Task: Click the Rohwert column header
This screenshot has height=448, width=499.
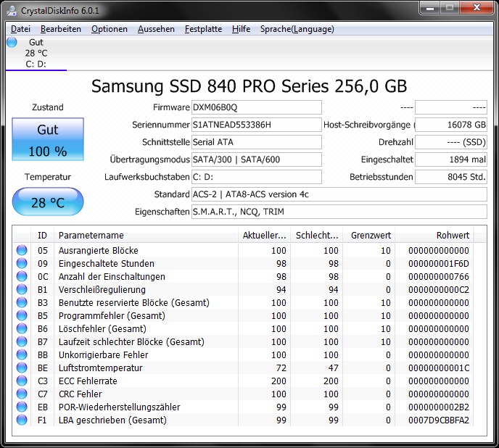Action: click(x=434, y=235)
